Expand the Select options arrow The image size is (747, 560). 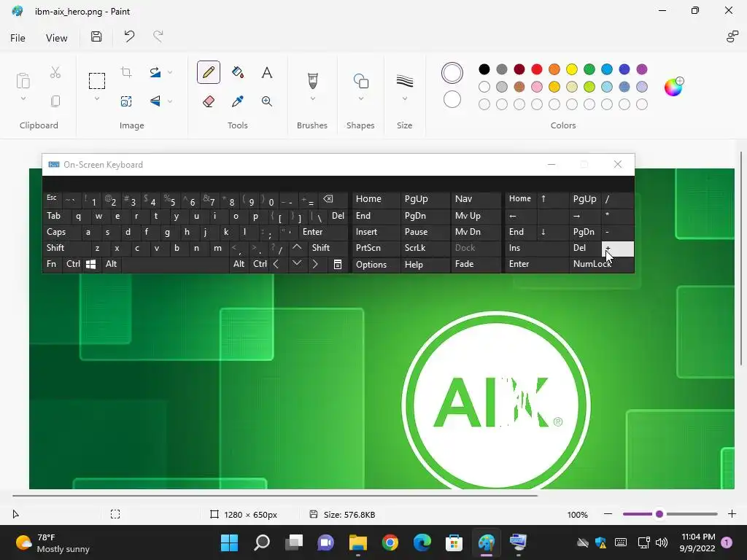pyautogui.click(x=97, y=99)
